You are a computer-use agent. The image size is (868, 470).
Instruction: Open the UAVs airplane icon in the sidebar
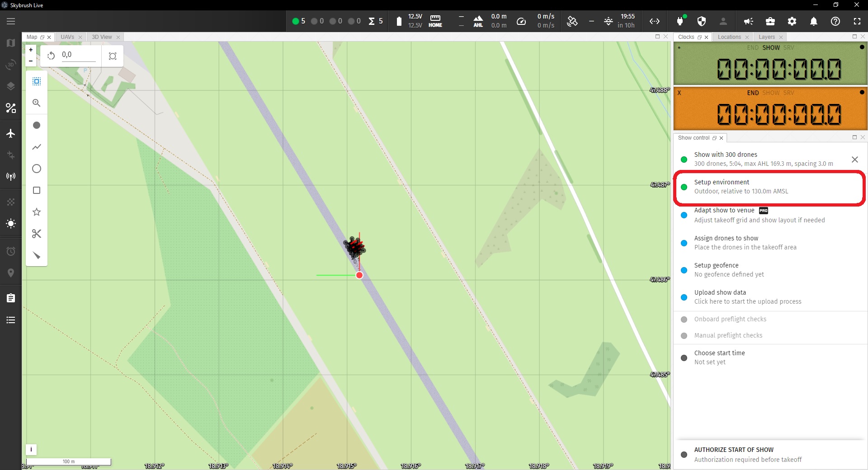tap(10, 133)
